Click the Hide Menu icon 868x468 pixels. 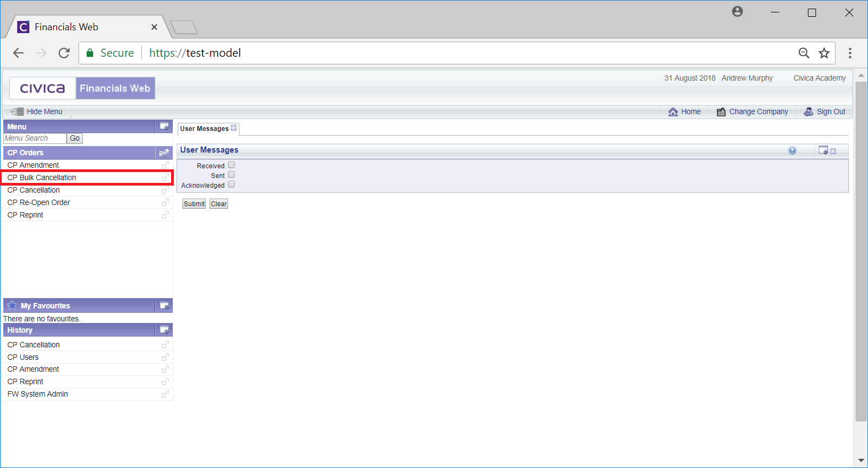tap(17, 111)
